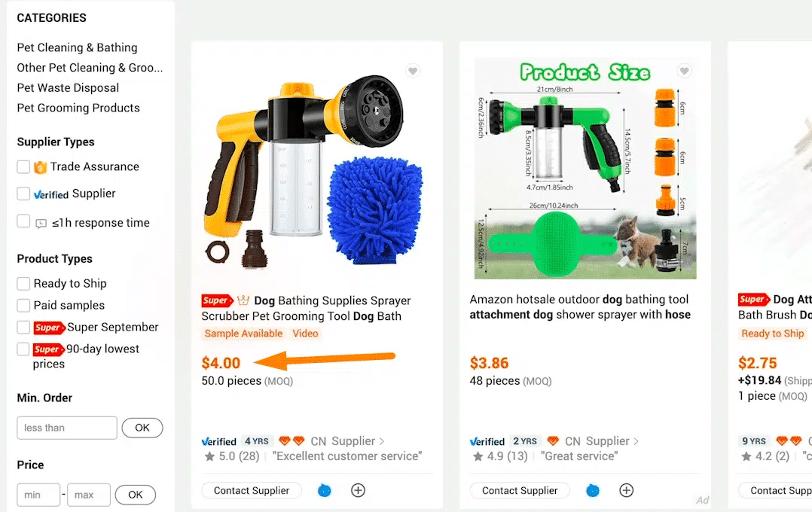
Task: Click Verified badge of 4 YRS supplier
Action: (218, 441)
